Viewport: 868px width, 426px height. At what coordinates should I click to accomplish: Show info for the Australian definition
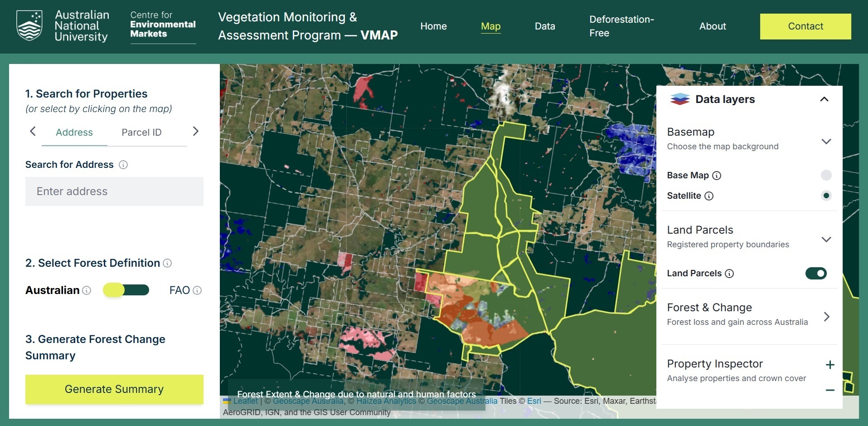coord(87,290)
